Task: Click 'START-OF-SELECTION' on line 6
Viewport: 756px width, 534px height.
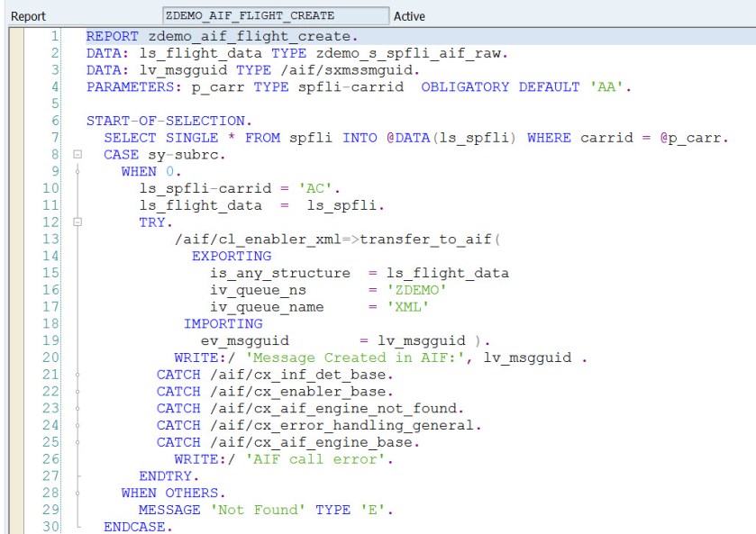Action: tap(166, 121)
